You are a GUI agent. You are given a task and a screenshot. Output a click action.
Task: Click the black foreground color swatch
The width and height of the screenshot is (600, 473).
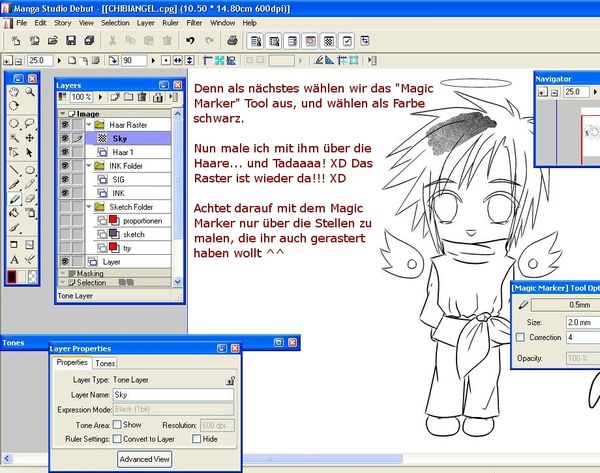(x=11, y=277)
